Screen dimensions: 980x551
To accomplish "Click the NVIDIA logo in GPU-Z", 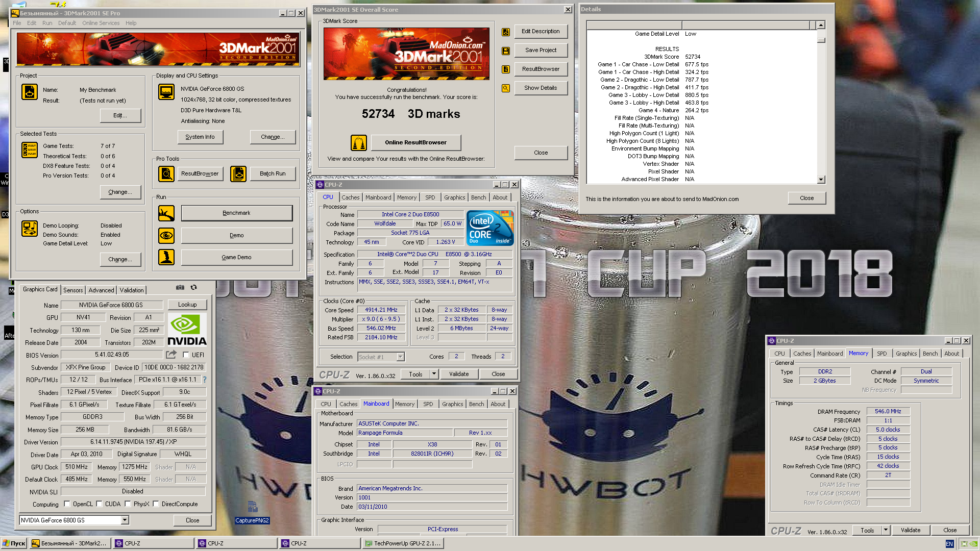I will click(x=187, y=330).
